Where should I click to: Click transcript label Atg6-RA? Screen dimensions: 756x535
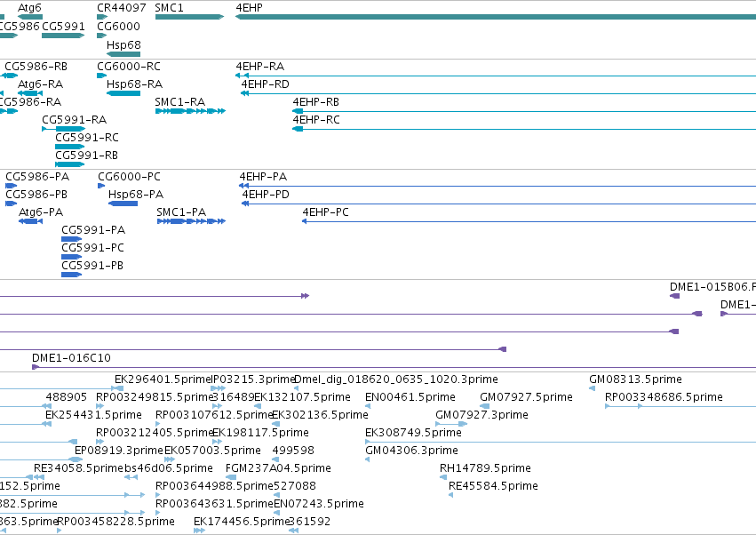(41, 84)
